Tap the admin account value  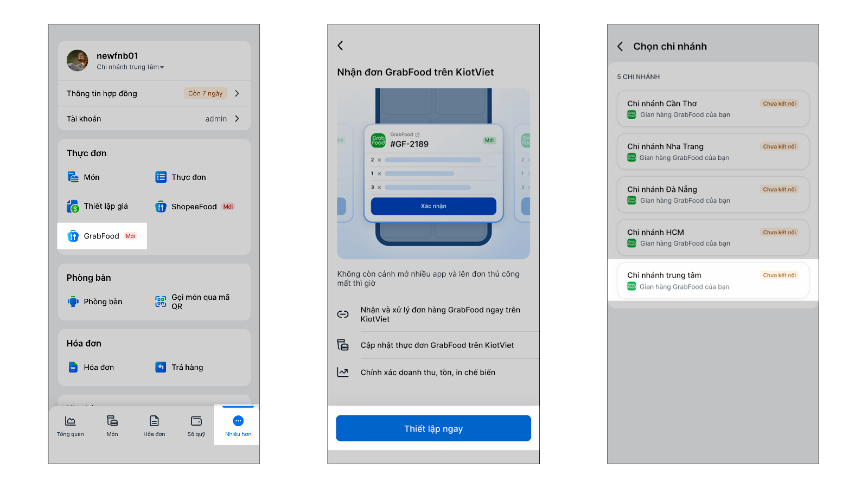[x=216, y=119]
